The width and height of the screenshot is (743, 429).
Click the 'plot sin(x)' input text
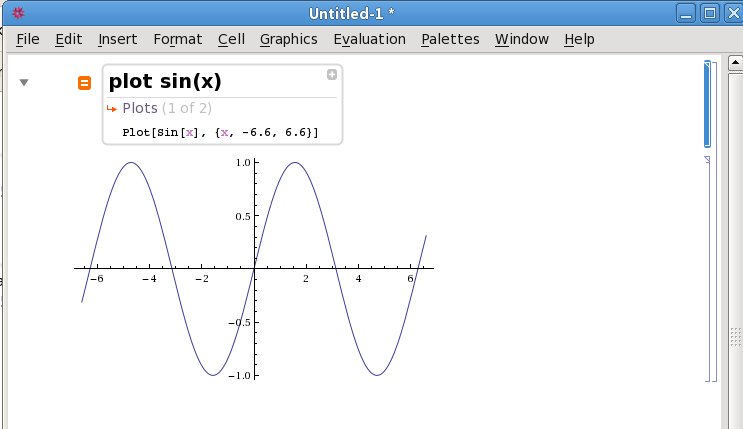pyautogui.click(x=165, y=81)
